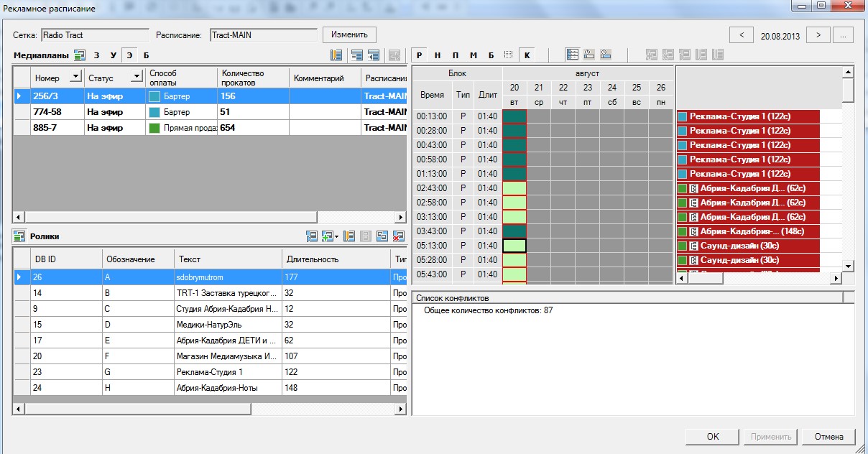
Task: Click the teal cell at 00:13:00 on the 20th
Action: click(x=514, y=116)
